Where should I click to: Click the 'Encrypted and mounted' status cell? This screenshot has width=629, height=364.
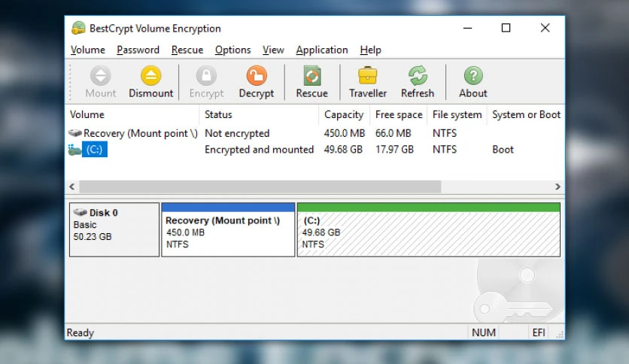point(259,150)
